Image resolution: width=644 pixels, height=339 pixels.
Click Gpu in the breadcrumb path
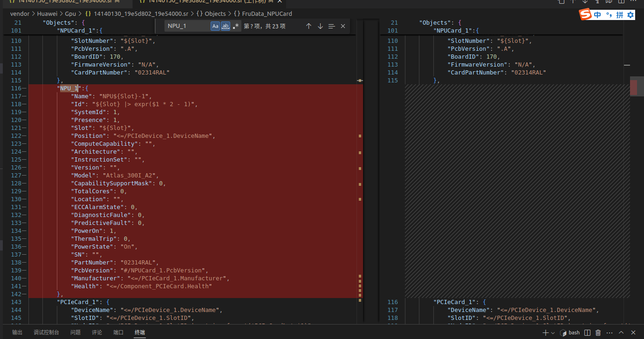coord(70,14)
